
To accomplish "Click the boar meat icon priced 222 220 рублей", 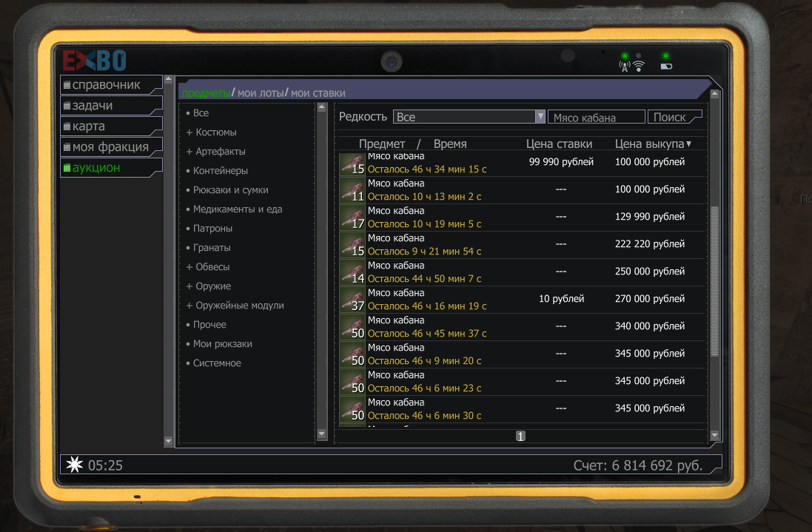I will 352,246.
